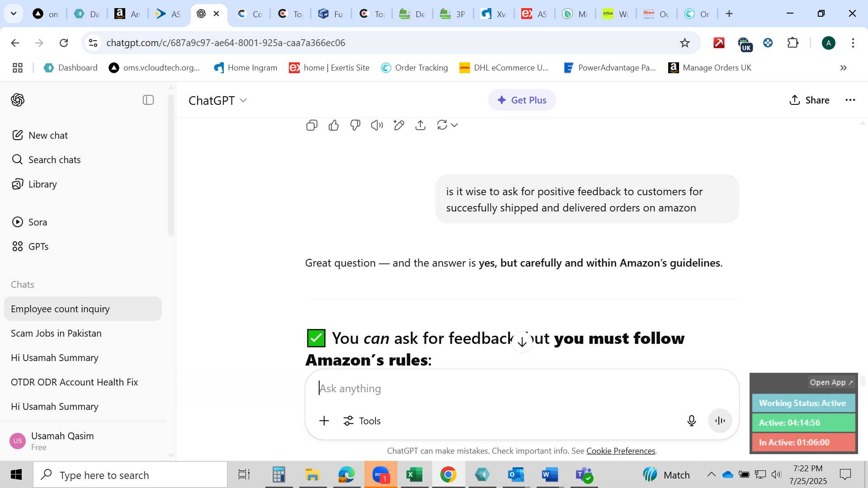
Task: Switch to the 3P tab
Action: (x=453, y=14)
